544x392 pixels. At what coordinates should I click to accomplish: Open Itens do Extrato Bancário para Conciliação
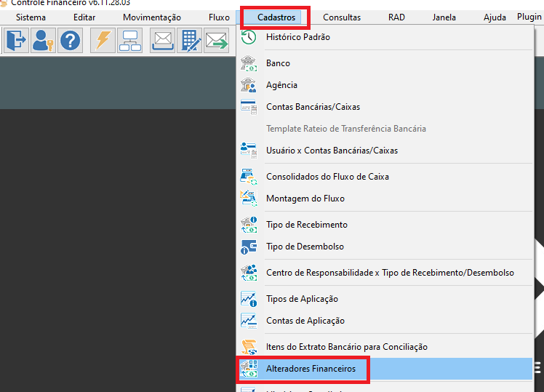(x=385, y=347)
